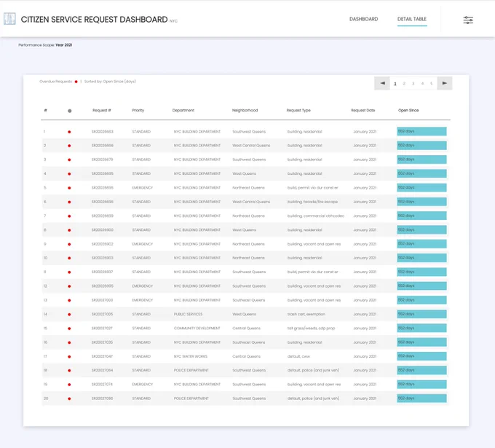Click the red overdue dot in row 14
495x448 pixels.
coord(69,315)
